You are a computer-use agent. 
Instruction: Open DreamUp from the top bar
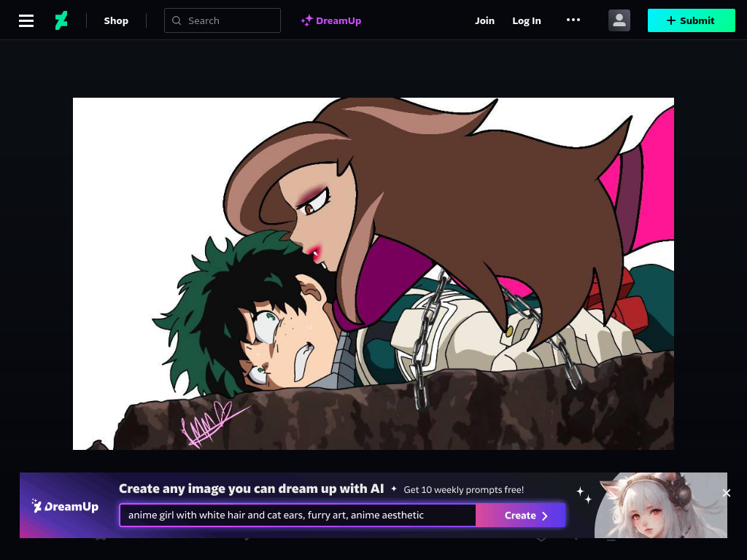pyautogui.click(x=331, y=20)
